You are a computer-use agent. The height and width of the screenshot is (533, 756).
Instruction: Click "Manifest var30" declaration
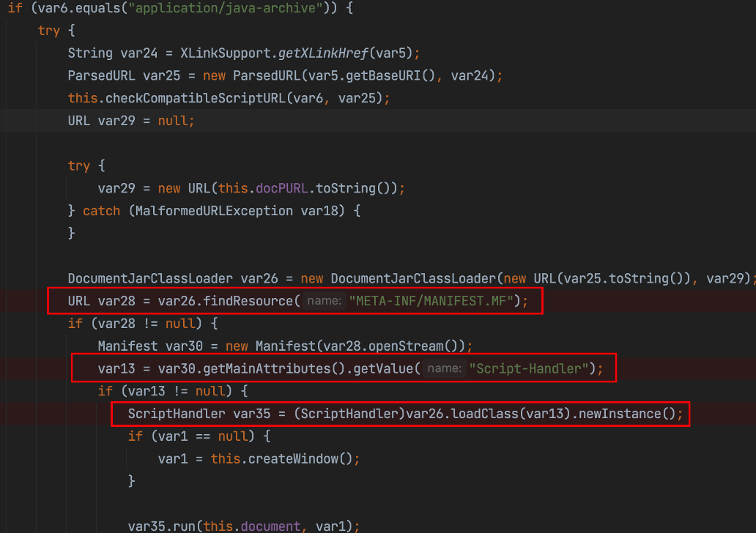pyautogui.click(x=150, y=346)
